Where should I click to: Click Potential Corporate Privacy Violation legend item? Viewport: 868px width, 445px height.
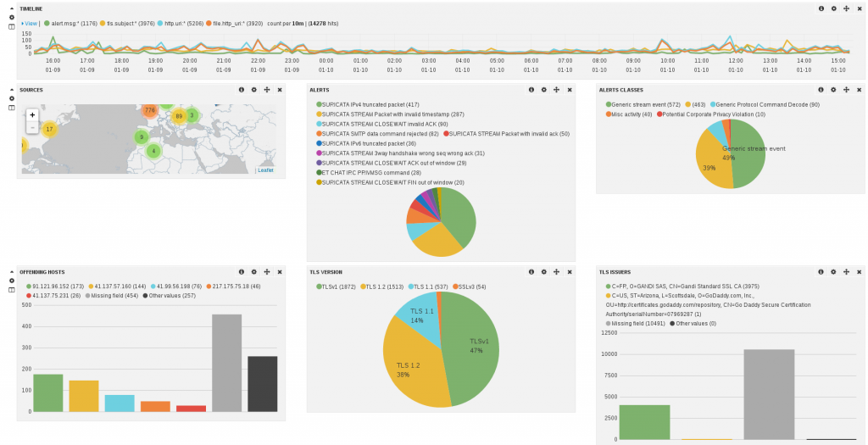click(x=711, y=114)
